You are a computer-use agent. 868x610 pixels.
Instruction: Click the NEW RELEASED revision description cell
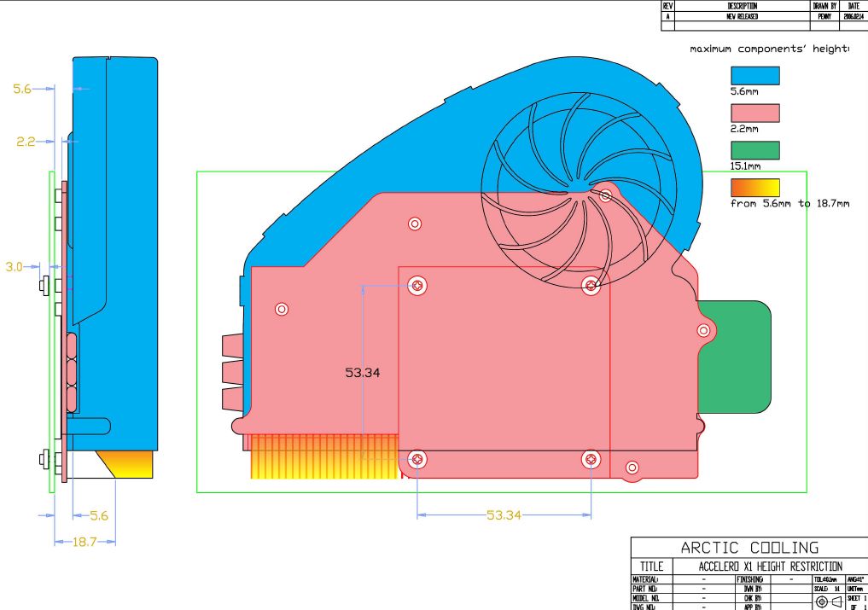pos(742,16)
